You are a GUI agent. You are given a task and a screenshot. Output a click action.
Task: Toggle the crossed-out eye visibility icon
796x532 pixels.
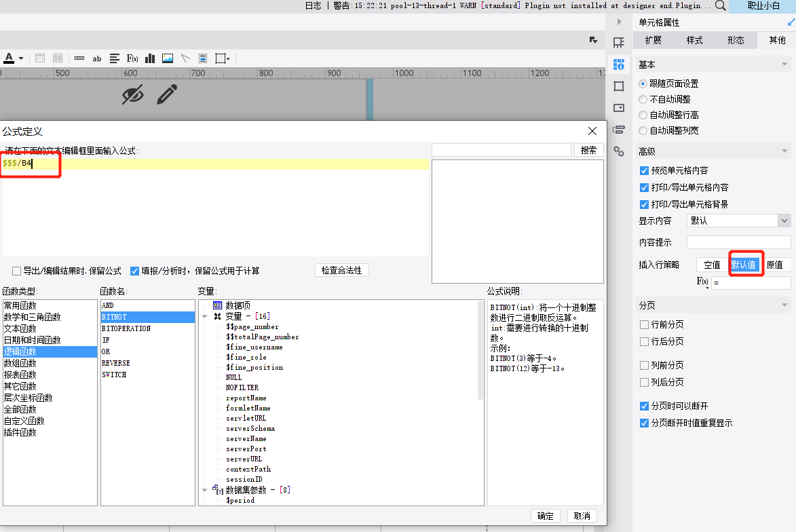click(x=133, y=94)
